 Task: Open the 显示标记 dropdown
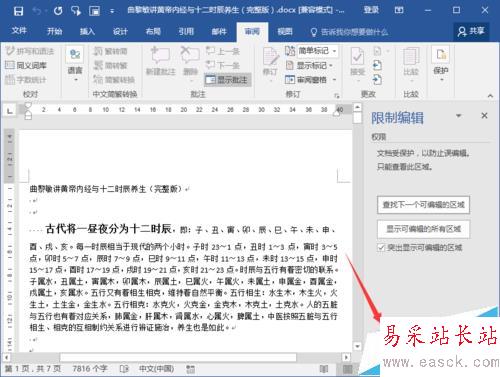309,65
